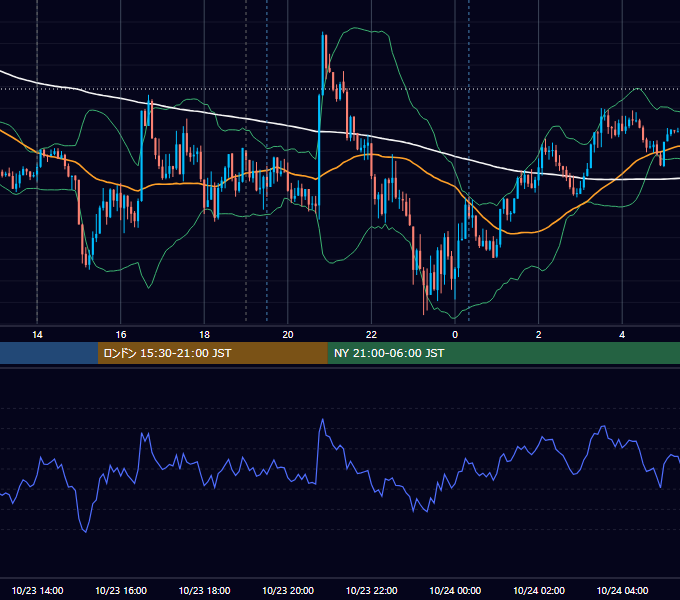Click the 10/23 14:00 date label

click(x=37, y=590)
